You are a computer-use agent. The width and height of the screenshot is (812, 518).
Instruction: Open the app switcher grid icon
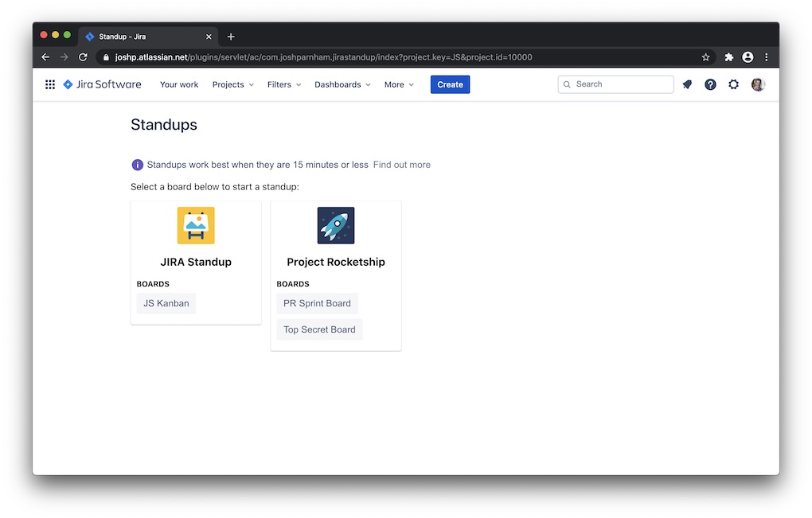(x=49, y=84)
